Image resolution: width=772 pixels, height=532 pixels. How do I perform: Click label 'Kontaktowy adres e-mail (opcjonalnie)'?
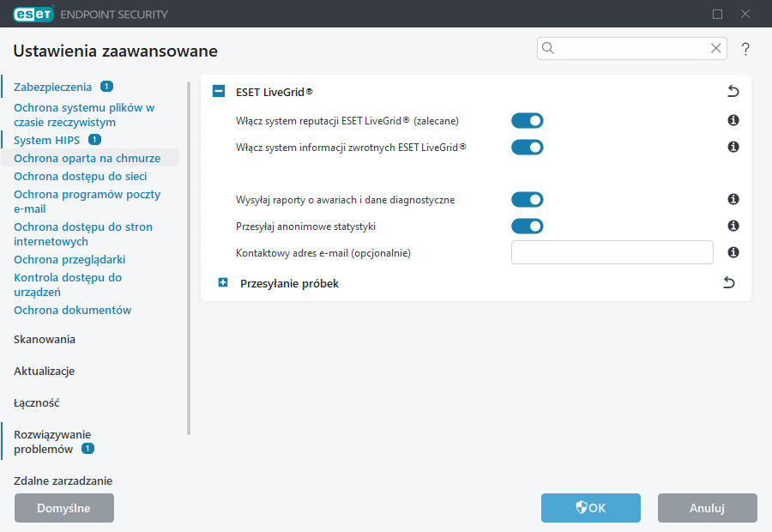coord(323,253)
